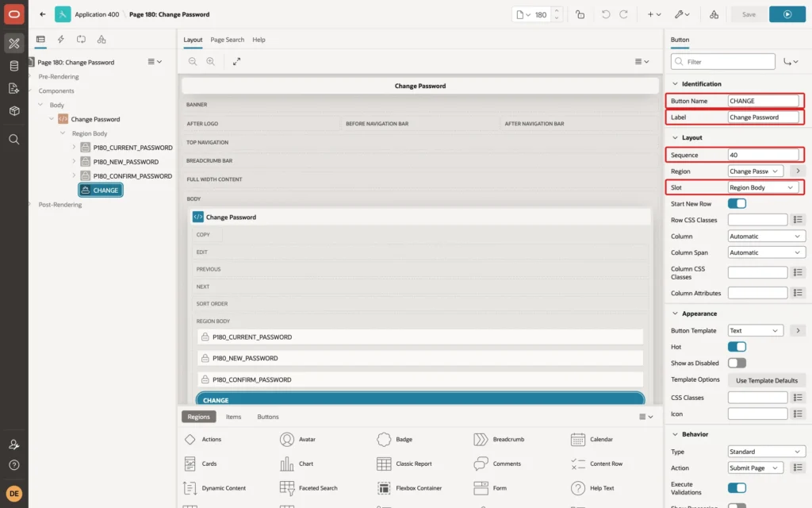812x508 pixels.
Task: Collapse the Identification section
Action: click(x=675, y=84)
